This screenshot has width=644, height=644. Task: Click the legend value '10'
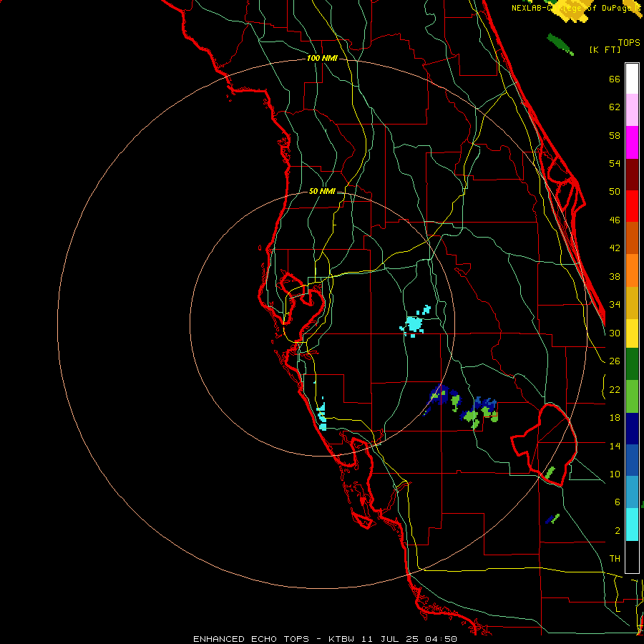pos(615,474)
